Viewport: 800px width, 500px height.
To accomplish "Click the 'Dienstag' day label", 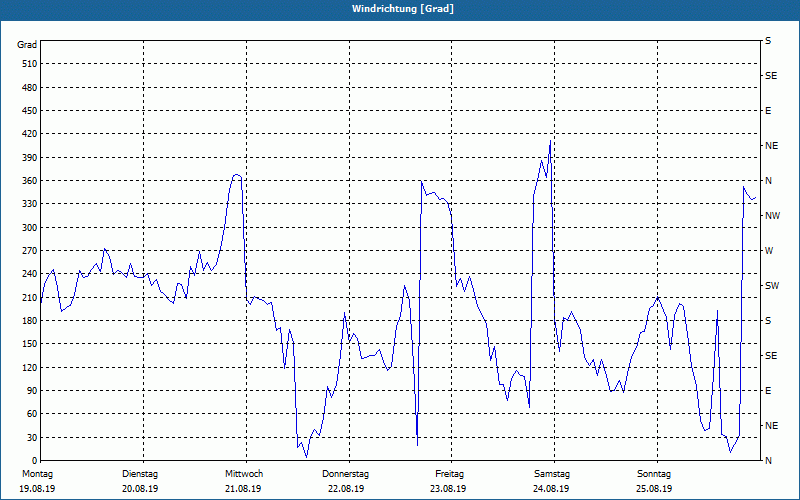I will (x=140, y=474).
